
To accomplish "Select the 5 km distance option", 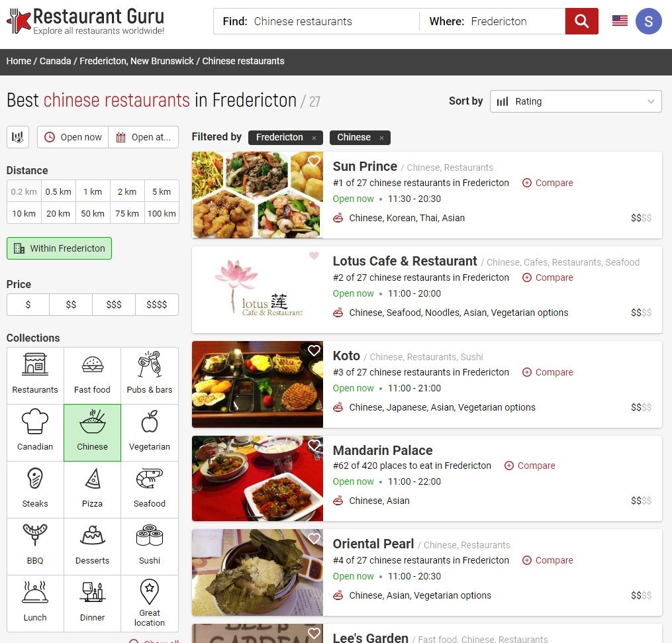I will [x=162, y=191].
